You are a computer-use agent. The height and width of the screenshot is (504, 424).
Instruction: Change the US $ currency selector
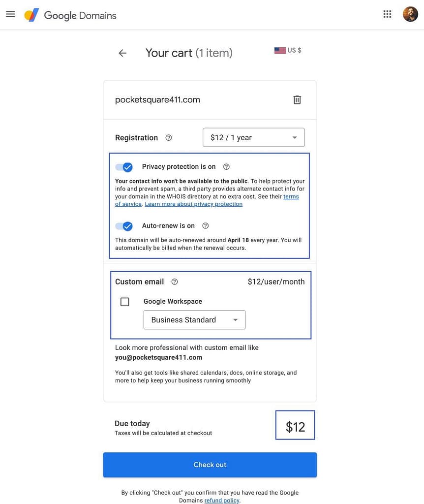[x=288, y=50]
